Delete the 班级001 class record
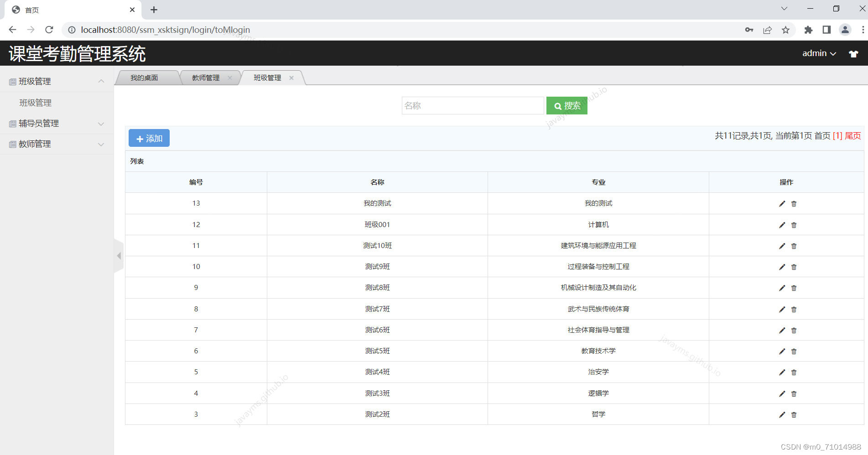The image size is (868, 455). (x=794, y=224)
